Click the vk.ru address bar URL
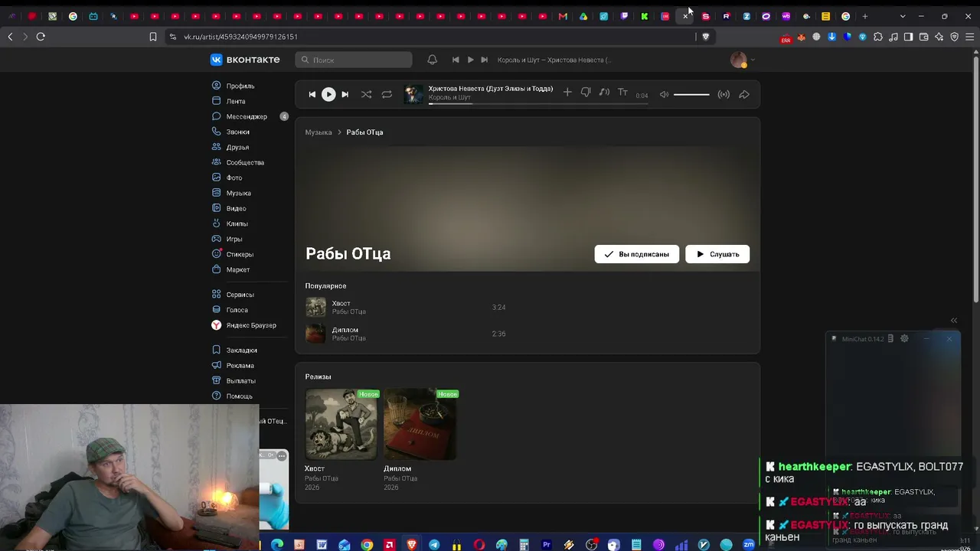 tap(240, 37)
